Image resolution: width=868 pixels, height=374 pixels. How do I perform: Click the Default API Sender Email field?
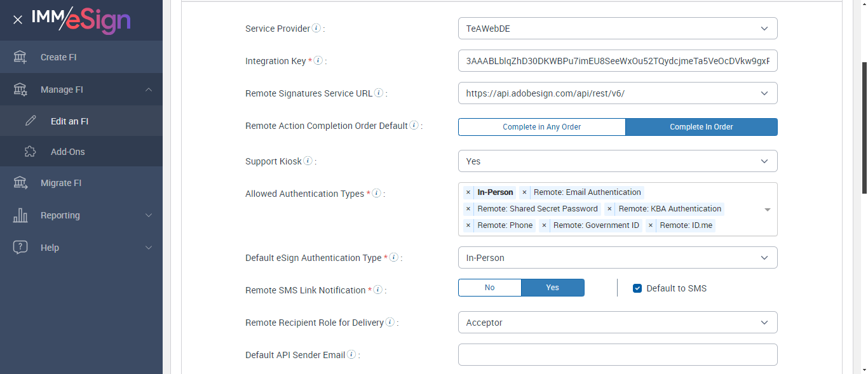tap(617, 355)
